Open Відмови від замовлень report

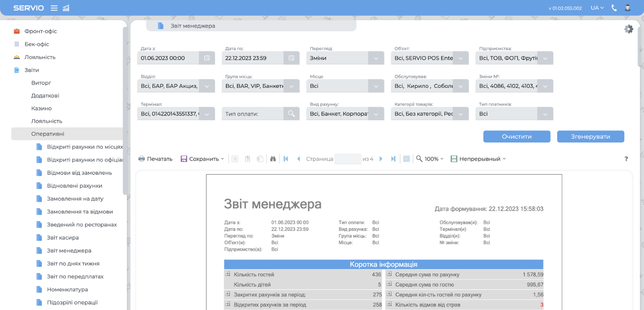(79, 172)
